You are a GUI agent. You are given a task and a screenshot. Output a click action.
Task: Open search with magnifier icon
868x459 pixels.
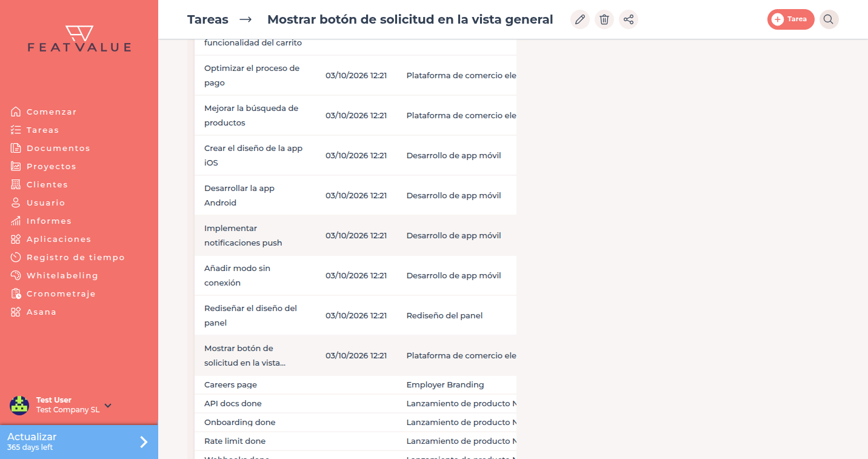click(x=829, y=19)
